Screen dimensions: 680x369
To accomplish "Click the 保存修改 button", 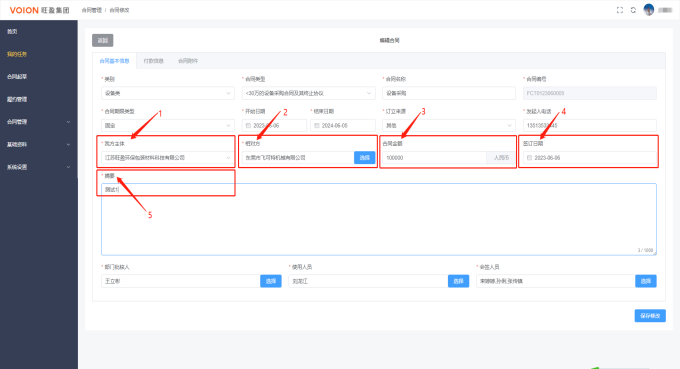I will coord(650,316).
